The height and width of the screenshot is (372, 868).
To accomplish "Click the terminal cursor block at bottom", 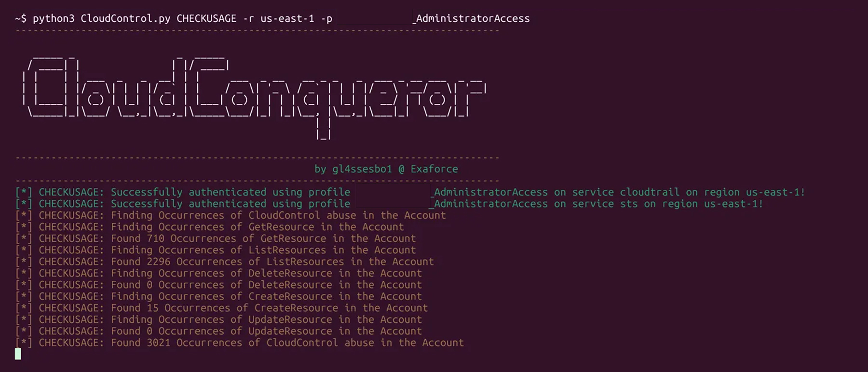I will (x=18, y=354).
